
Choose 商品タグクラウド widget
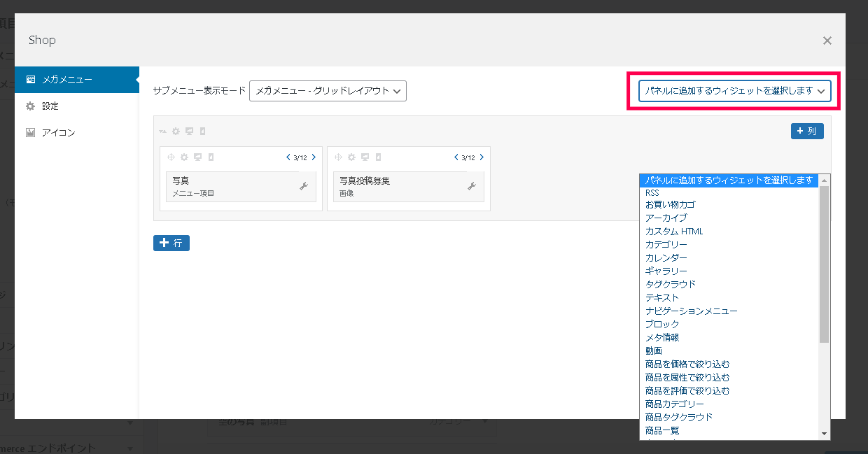coord(729,418)
